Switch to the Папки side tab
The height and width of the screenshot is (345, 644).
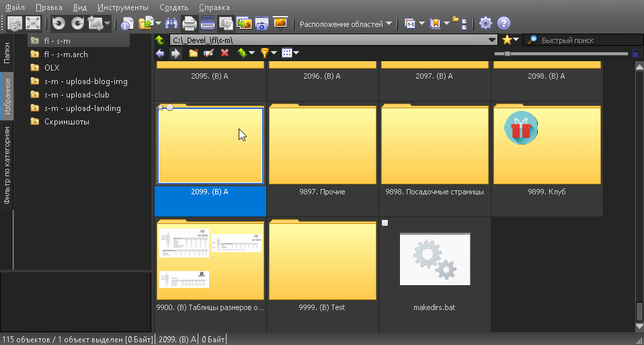point(7,53)
